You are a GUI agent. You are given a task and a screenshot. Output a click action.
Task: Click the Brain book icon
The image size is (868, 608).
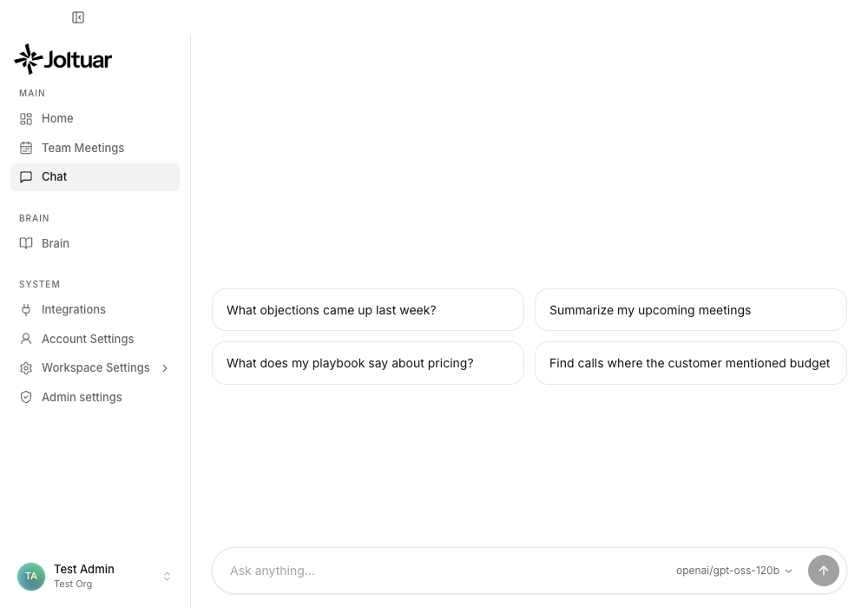pyautogui.click(x=26, y=244)
